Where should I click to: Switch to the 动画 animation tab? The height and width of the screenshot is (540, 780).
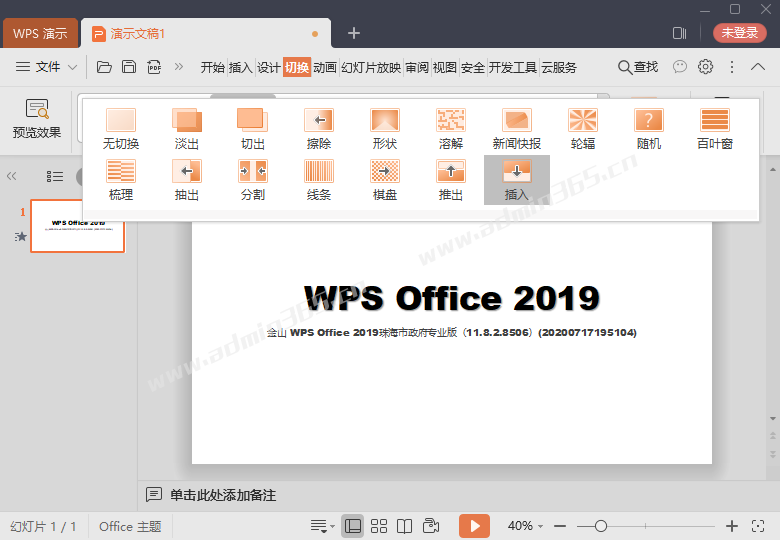(325, 67)
